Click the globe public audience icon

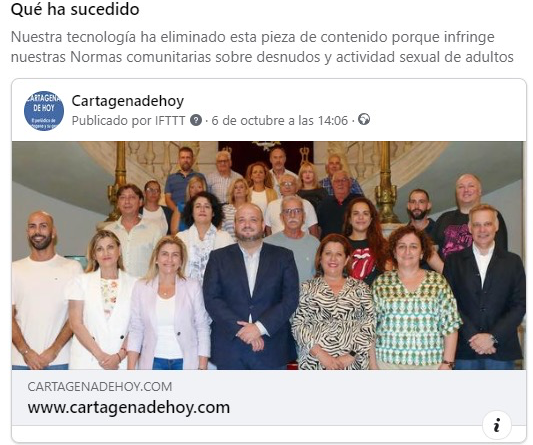click(364, 120)
